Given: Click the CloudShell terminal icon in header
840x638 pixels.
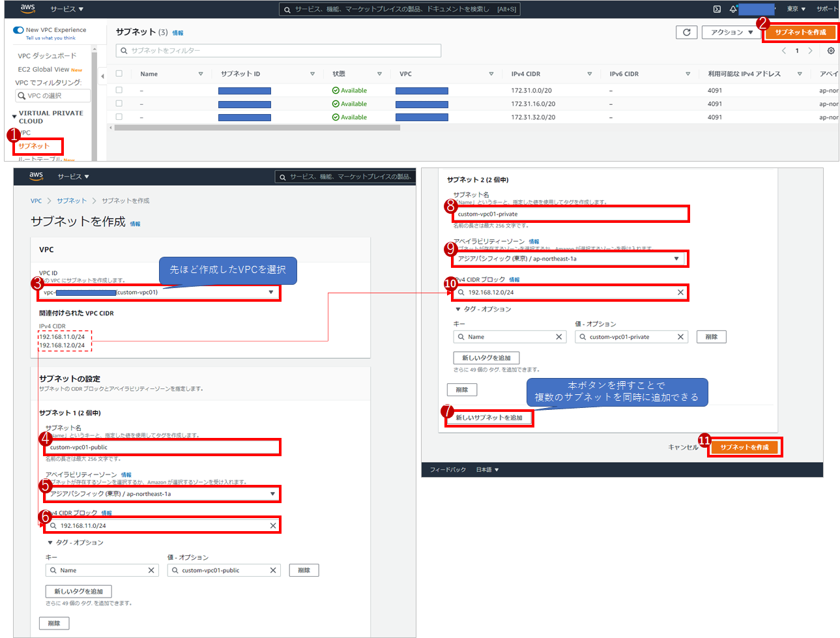Looking at the screenshot, I should 717,9.
